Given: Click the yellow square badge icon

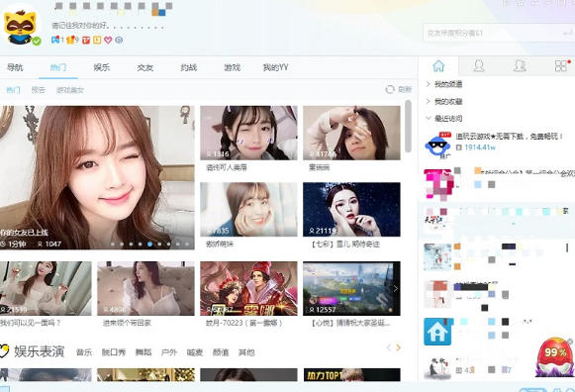Looking at the screenshot, I should click(97, 40).
